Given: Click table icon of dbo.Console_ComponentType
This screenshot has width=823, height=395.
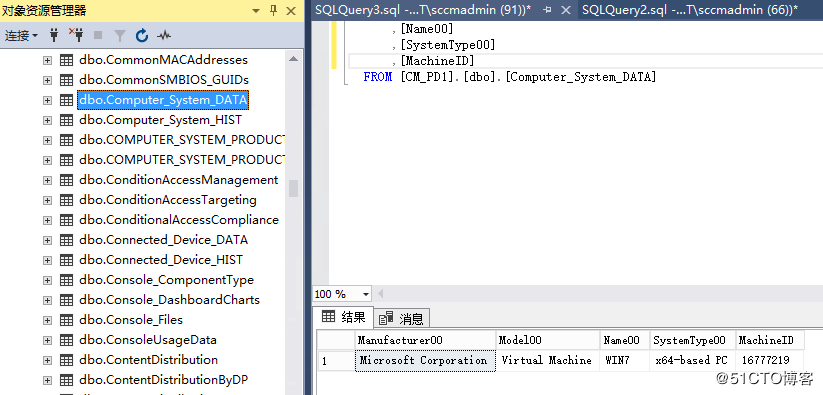Looking at the screenshot, I should pos(66,280).
